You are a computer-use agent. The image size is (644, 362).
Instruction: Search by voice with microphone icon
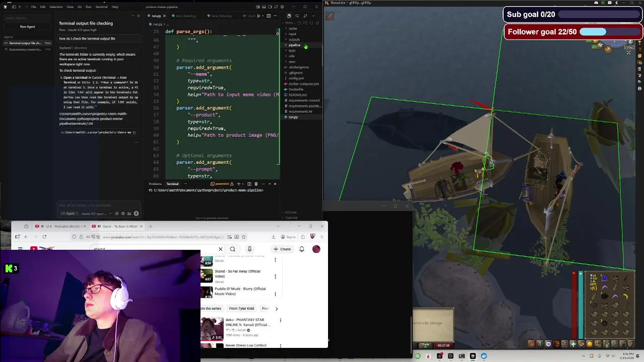pos(250,249)
